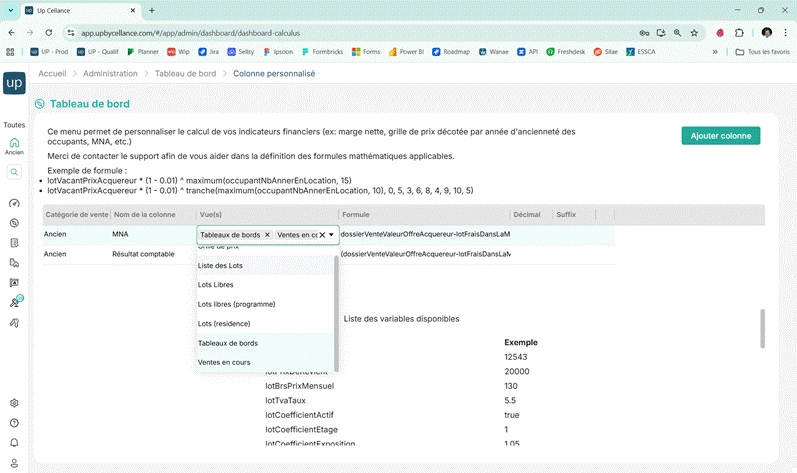Open Power BI bookmark
797x473 pixels.
pyautogui.click(x=406, y=52)
